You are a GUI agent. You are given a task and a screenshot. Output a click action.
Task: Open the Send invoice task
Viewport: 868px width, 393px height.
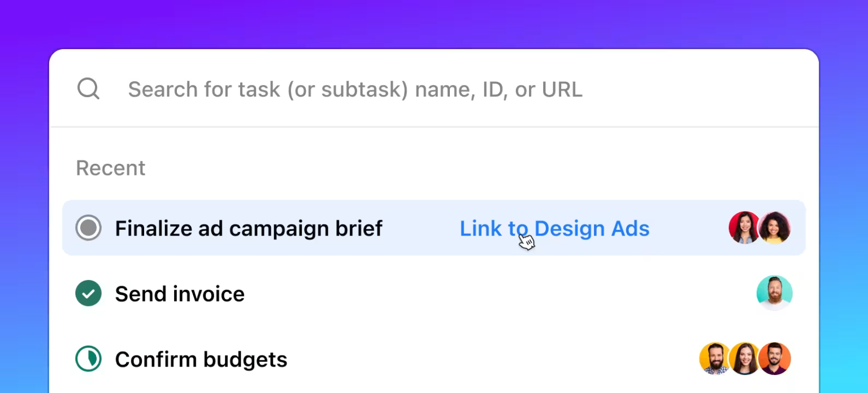[180, 294]
